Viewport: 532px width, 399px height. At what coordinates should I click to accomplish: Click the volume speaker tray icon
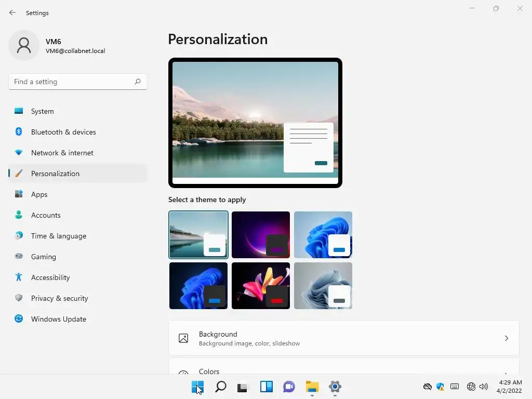[x=484, y=387]
